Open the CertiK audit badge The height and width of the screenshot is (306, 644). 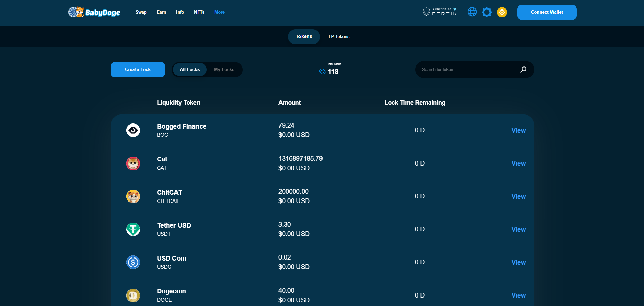[440, 12]
